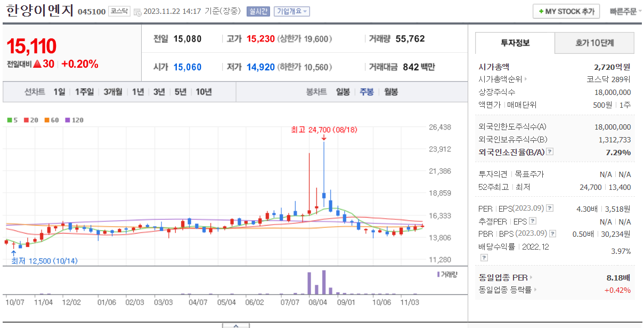Click the 시가 value 15,060
The height and width of the screenshot is (328, 644).
coord(188,67)
